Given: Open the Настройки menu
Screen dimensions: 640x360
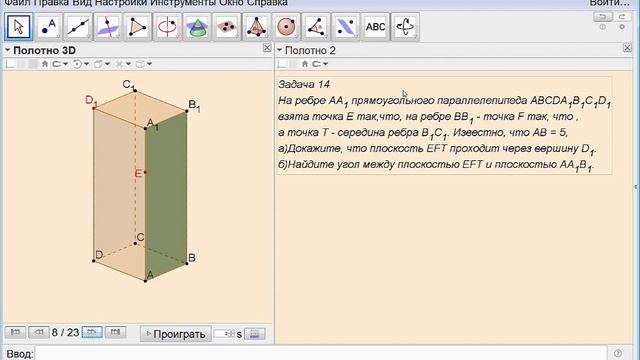Looking at the screenshot, I should (121, 3).
